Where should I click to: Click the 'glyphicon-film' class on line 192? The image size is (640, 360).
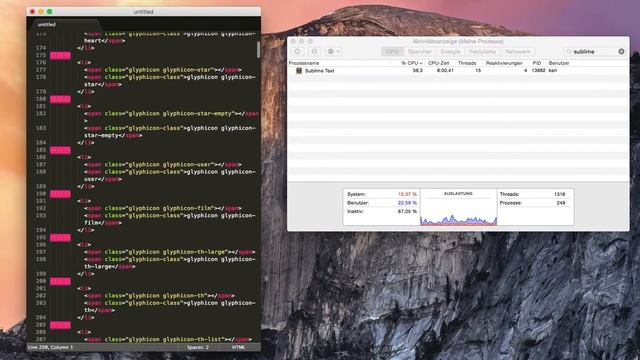(187, 208)
